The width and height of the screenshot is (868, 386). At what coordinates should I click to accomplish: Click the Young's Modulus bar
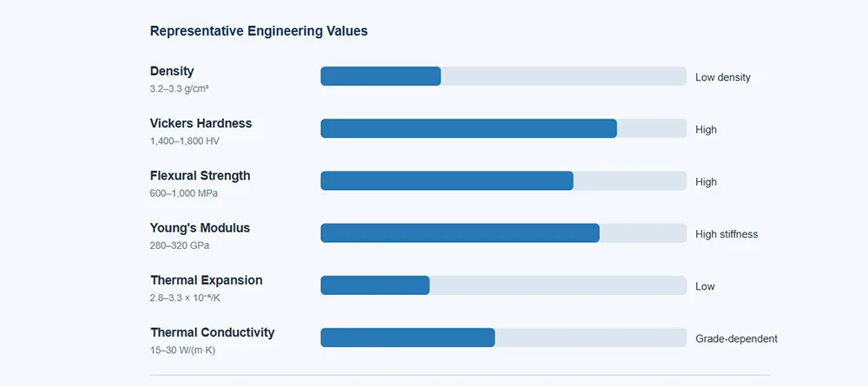pos(503,232)
